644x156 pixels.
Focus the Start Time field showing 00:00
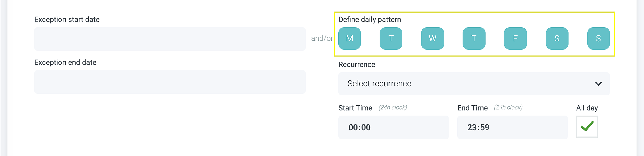(x=393, y=127)
